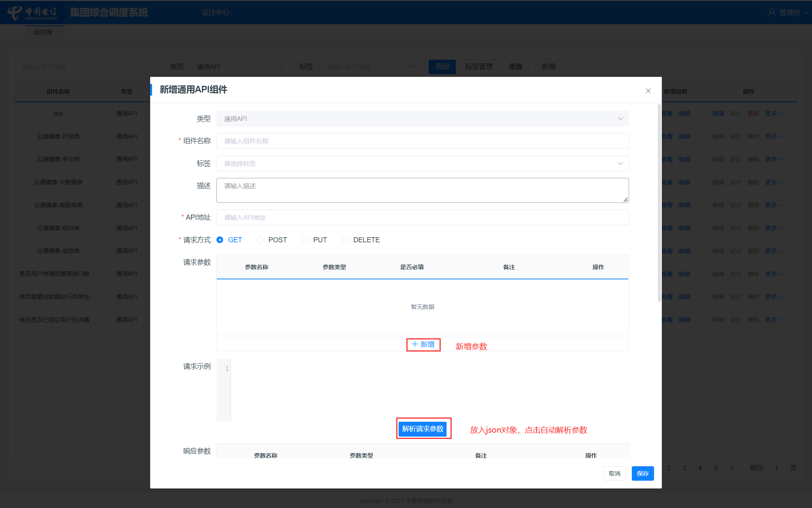Screen dimensions: 812x508
Task: Click the 标签管理 button
Action: (x=479, y=67)
